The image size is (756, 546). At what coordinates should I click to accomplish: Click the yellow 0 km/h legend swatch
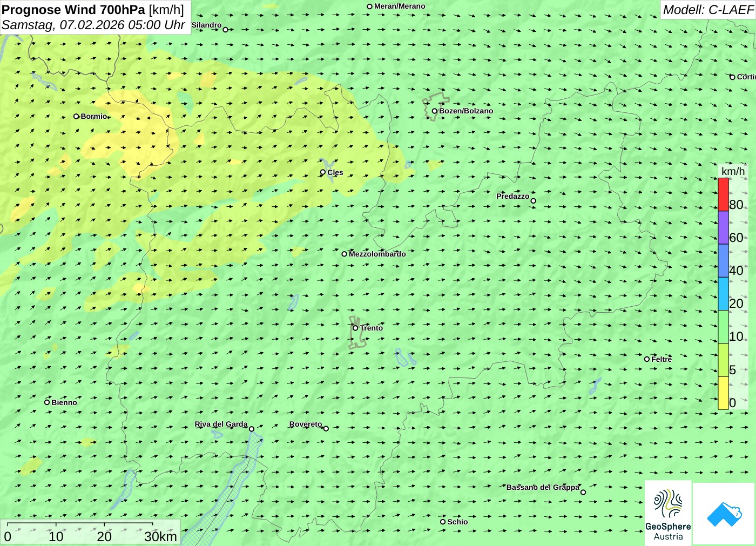[723, 393]
